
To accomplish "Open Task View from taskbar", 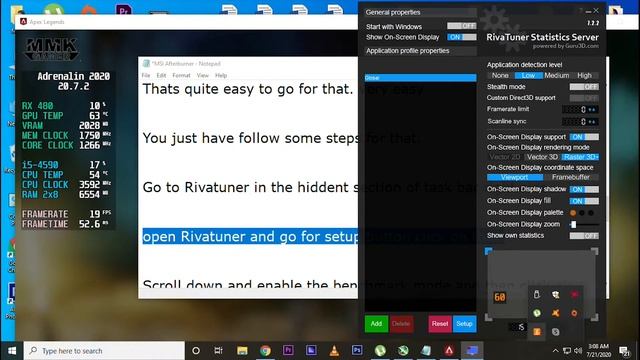I will [x=218, y=351].
